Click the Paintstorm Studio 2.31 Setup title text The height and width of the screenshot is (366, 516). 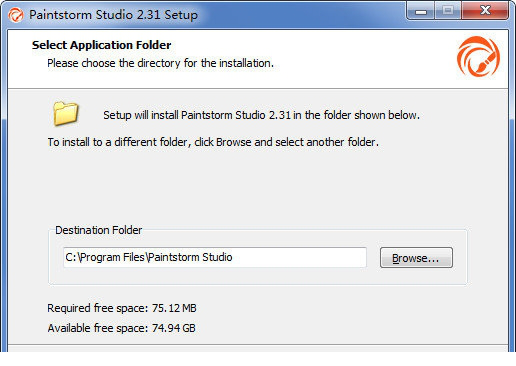(x=113, y=15)
